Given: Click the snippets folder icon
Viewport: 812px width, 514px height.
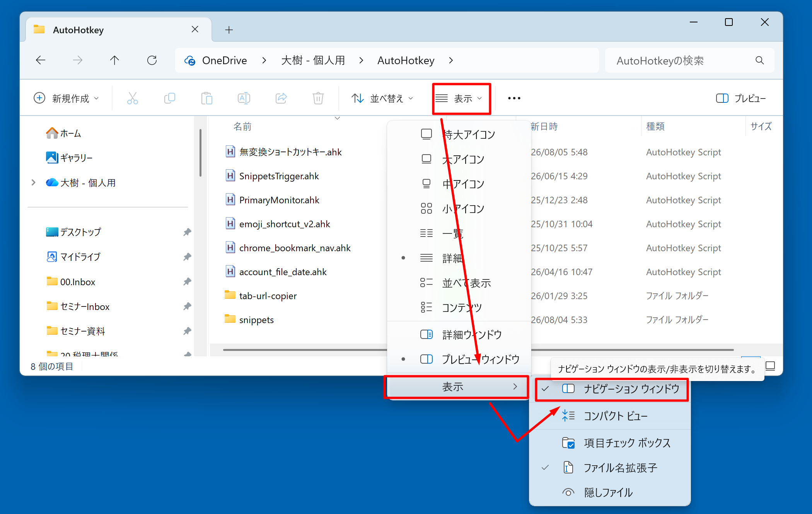Looking at the screenshot, I should point(230,319).
